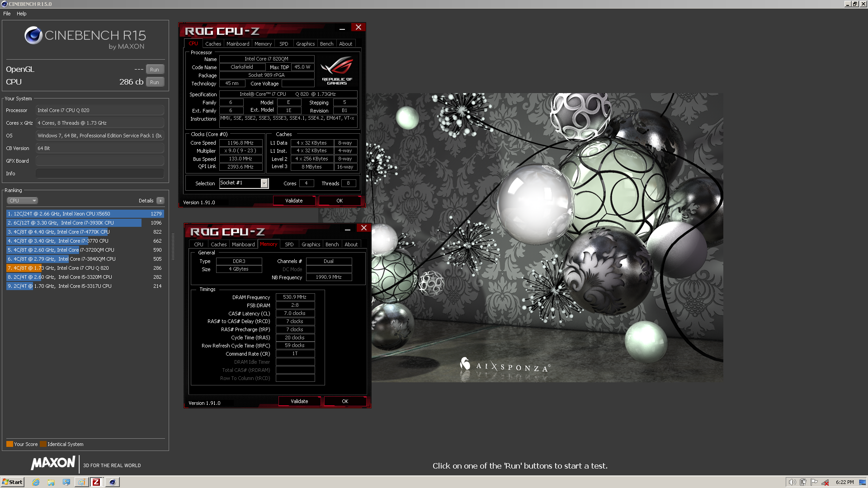
Task: Open the Start menu
Action: tap(12, 482)
